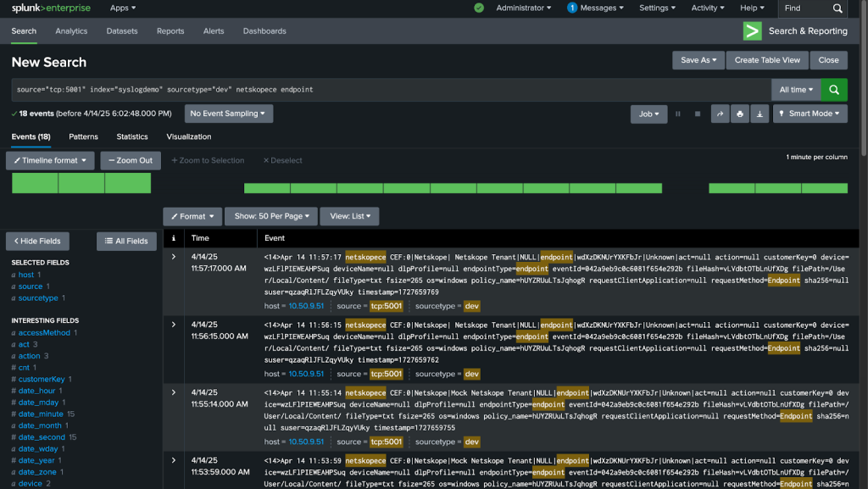Open the Smart Mode dropdown

point(810,114)
